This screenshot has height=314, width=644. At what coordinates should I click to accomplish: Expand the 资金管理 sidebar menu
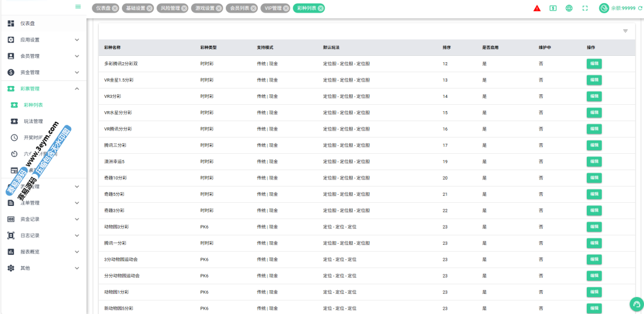point(43,72)
